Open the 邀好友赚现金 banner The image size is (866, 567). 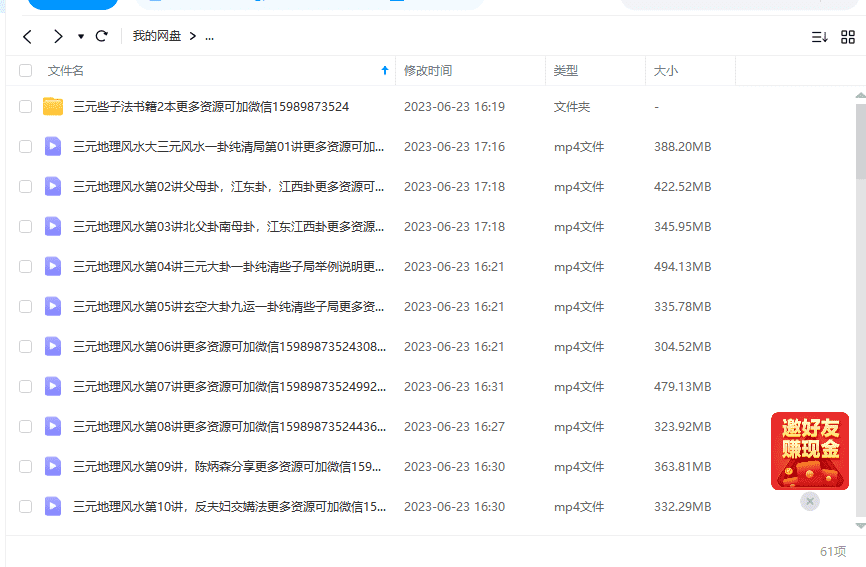click(809, 450)
